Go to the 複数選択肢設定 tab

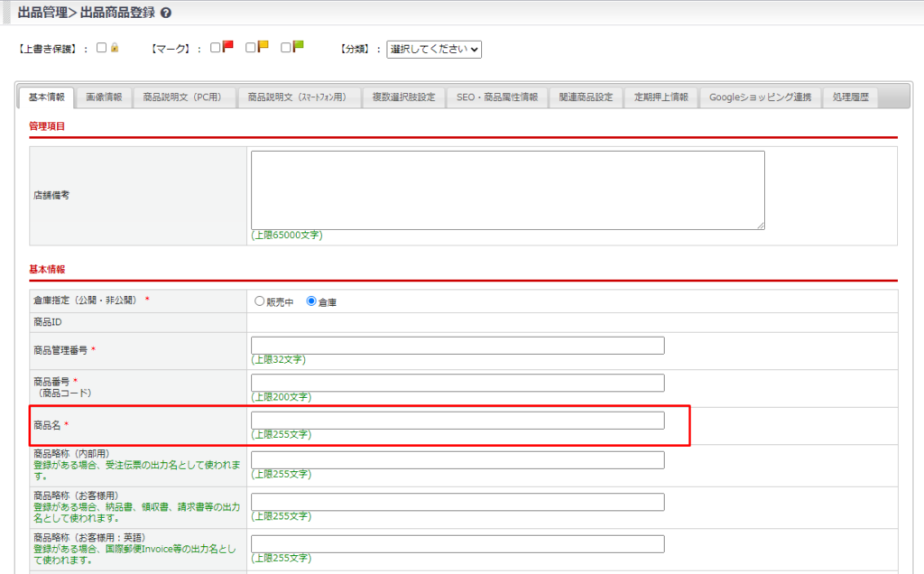click(403, 97)
